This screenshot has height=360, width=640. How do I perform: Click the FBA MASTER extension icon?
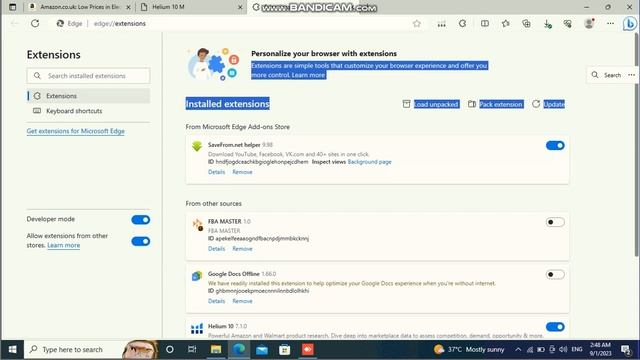click(198, 224)
